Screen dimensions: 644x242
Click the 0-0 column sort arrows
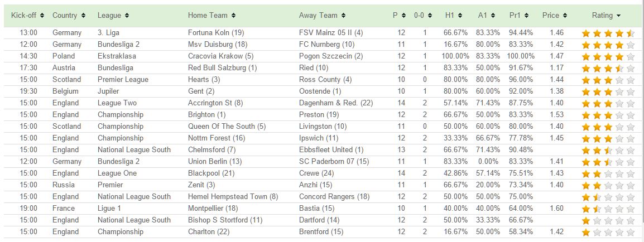(430, 16)
